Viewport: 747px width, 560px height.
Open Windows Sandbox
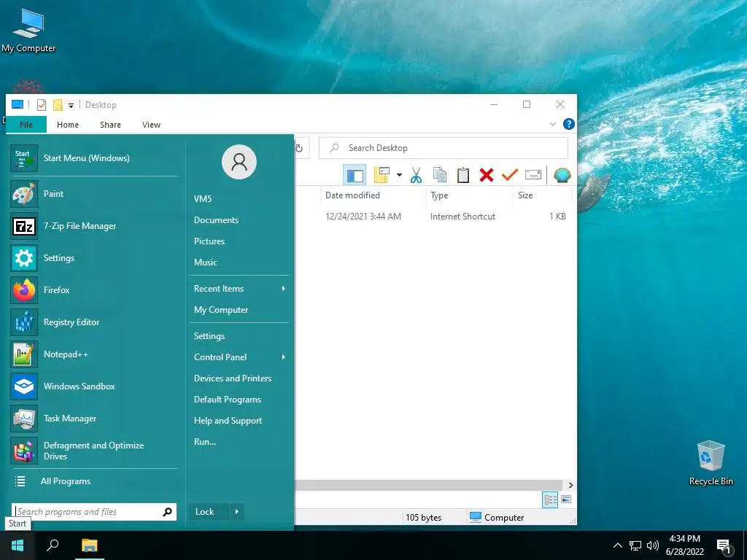coord(94,386)
